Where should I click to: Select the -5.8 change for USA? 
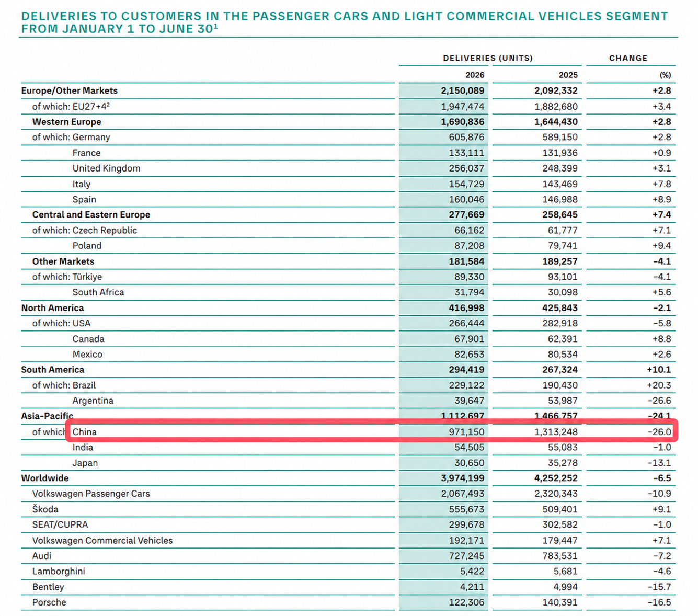click(x=662, y=323)
